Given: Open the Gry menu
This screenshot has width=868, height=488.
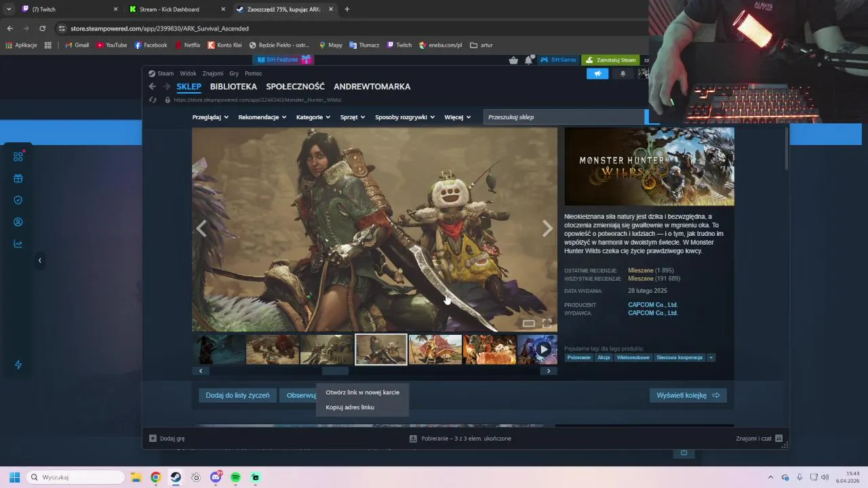Looking at the screenshot, I should tap(234, 73).
